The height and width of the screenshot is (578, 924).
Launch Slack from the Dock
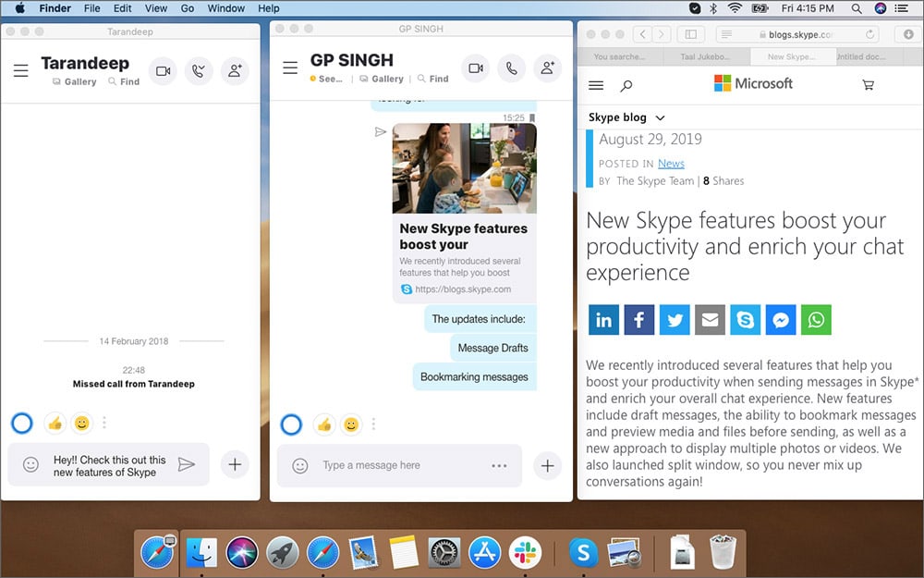(x=525, y=552)
